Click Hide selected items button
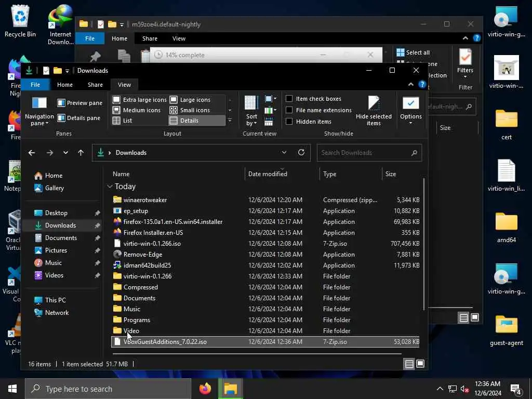The height and width of the screenshot is (399, 532). (374, 111)
